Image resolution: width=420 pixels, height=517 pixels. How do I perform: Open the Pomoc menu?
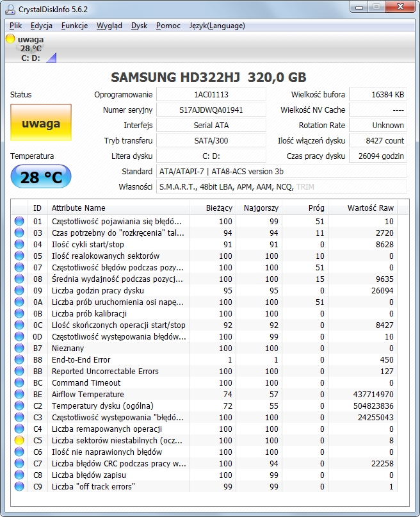pyautogui.click(x=168, y=26)
